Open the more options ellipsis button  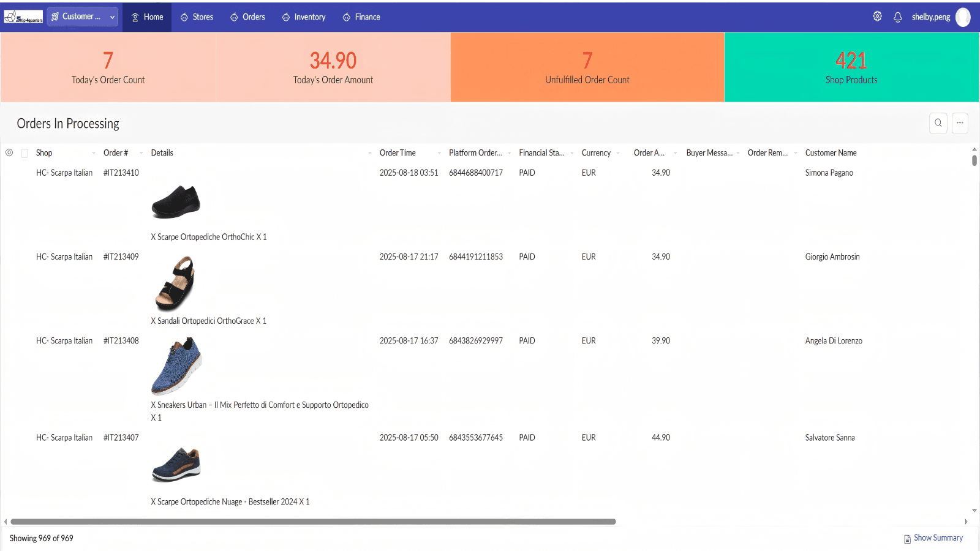[960, 123]
